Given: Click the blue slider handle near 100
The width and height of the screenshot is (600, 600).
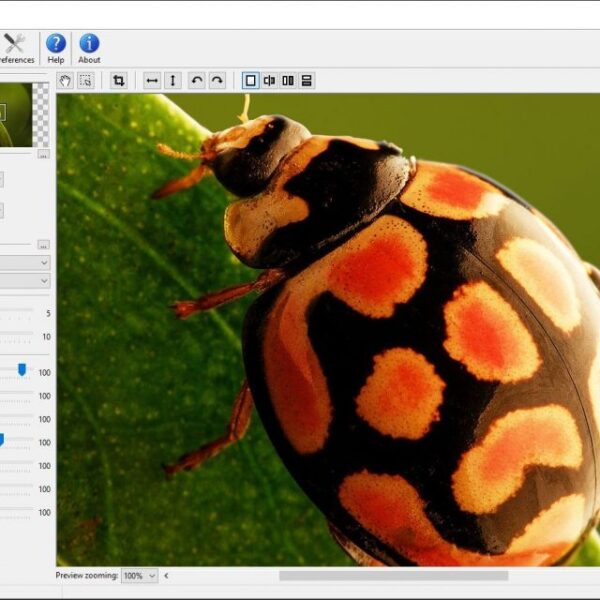Looking at the screenshot, I should pyautogui.click(x=22, y=370).
